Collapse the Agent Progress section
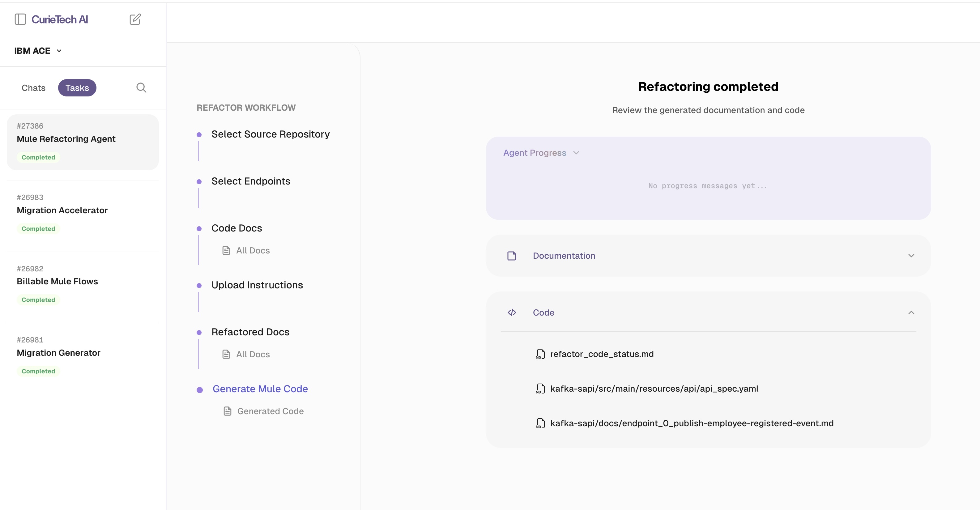This screenshot has height=510, width=980. [576, 153]
